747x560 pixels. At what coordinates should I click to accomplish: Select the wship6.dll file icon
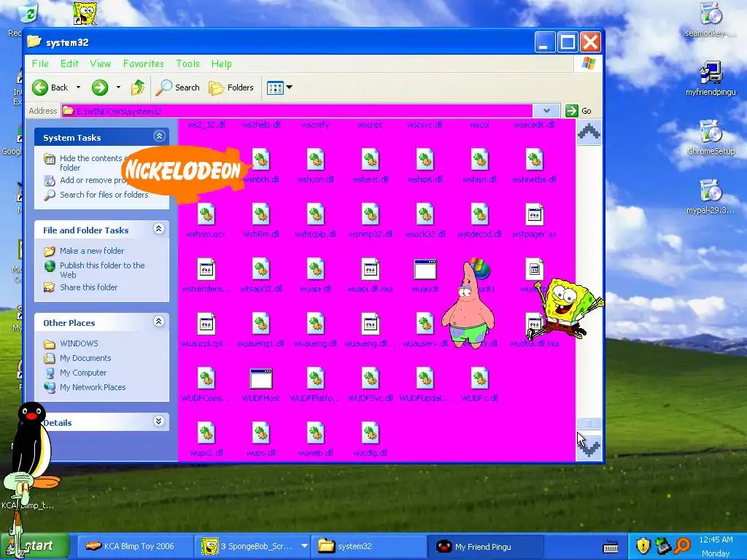pyautogui.click(x=425, y=160)
